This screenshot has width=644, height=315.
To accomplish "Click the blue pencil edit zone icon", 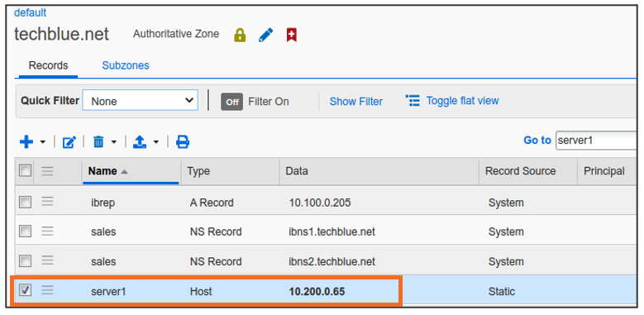I will pyautogui.click(x=265, y=35).
